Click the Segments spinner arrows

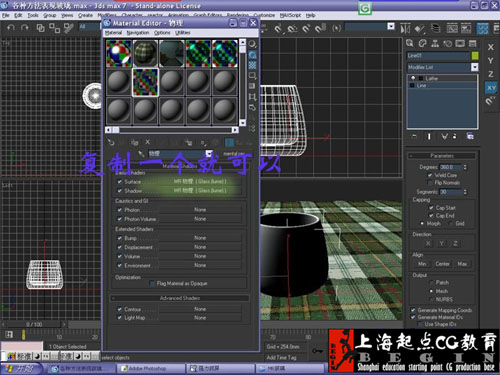[x=465, y=192]
